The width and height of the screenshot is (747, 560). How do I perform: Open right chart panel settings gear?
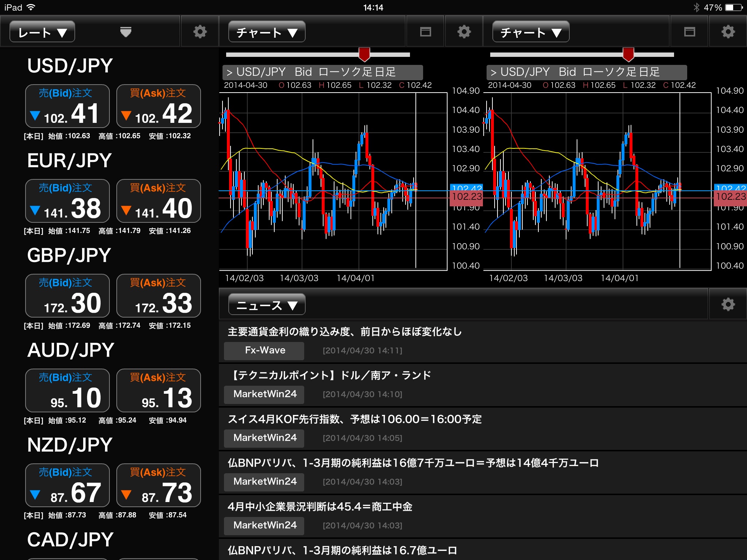click(728, 32)
